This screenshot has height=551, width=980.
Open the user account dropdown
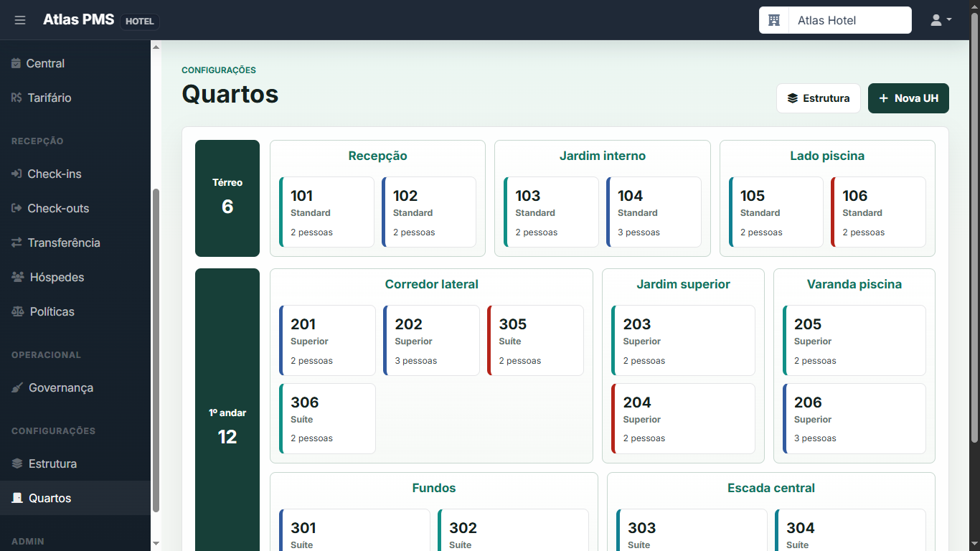[941, 20]
